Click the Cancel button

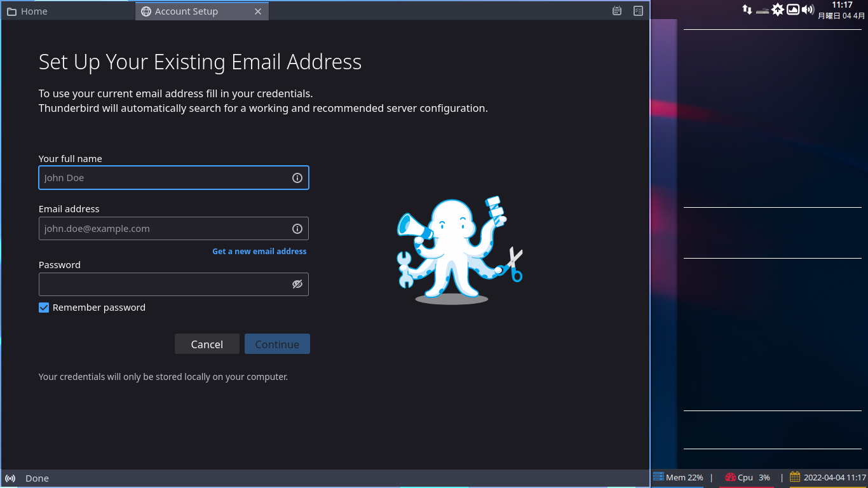(x=207, y=344)
